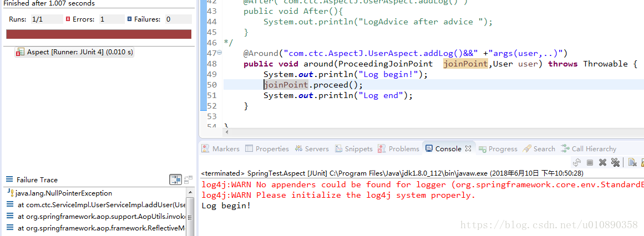The width and height of the screenshot is (644, 236).
Task: Click the terminated SpringTest.Aspect launch label
Action: (x=392, y=173)
